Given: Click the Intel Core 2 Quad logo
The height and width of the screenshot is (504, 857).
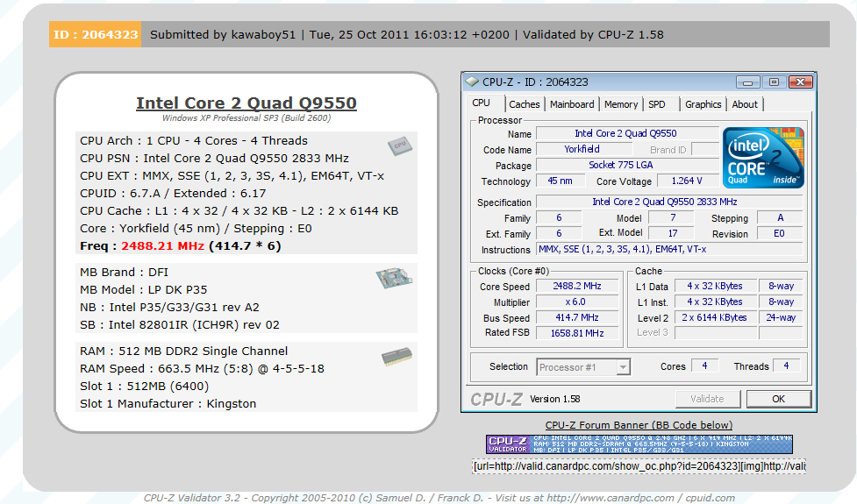Looking at the screenshot, I should (763, 158).
